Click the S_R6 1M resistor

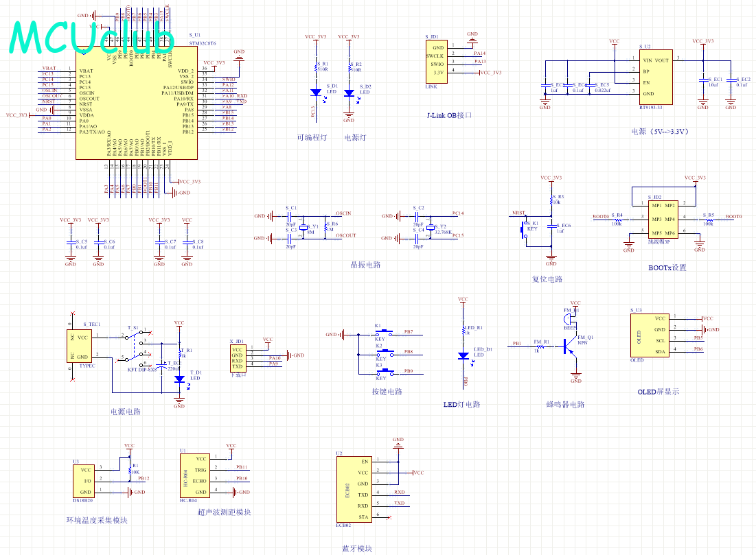pos(326,226)
